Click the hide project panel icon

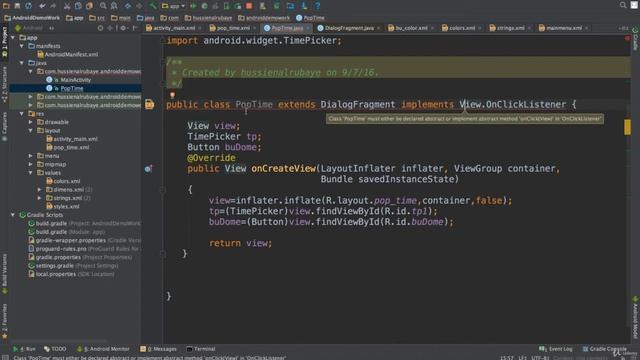point(135,28)
